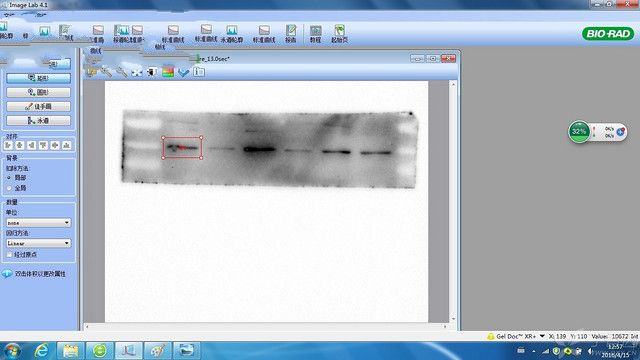Open the 报告 report toolbar item
This screenshot has width=640, height=360.
(x=291, y=34)
